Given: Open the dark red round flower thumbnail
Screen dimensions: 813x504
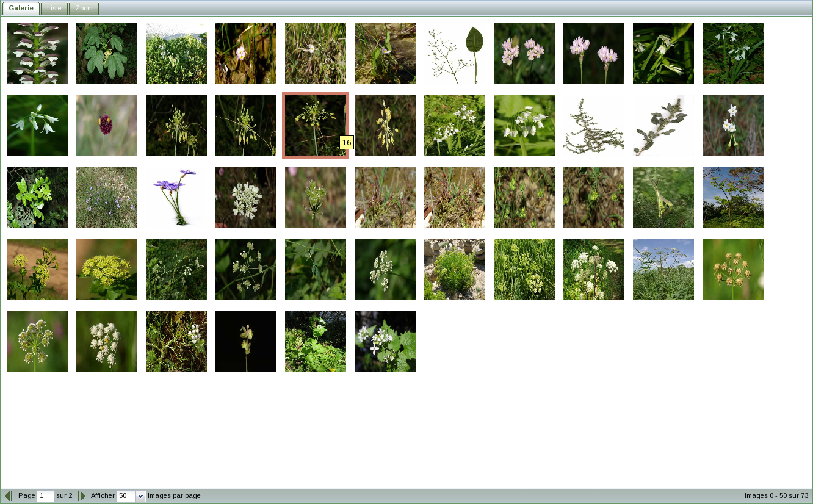Looking at the screenshot, I should 107,125.
